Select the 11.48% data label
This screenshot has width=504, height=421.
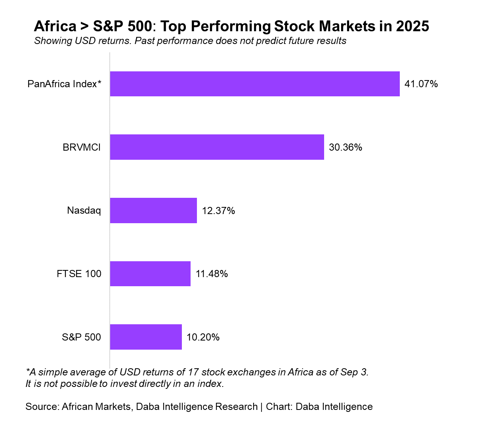(212, 274)
